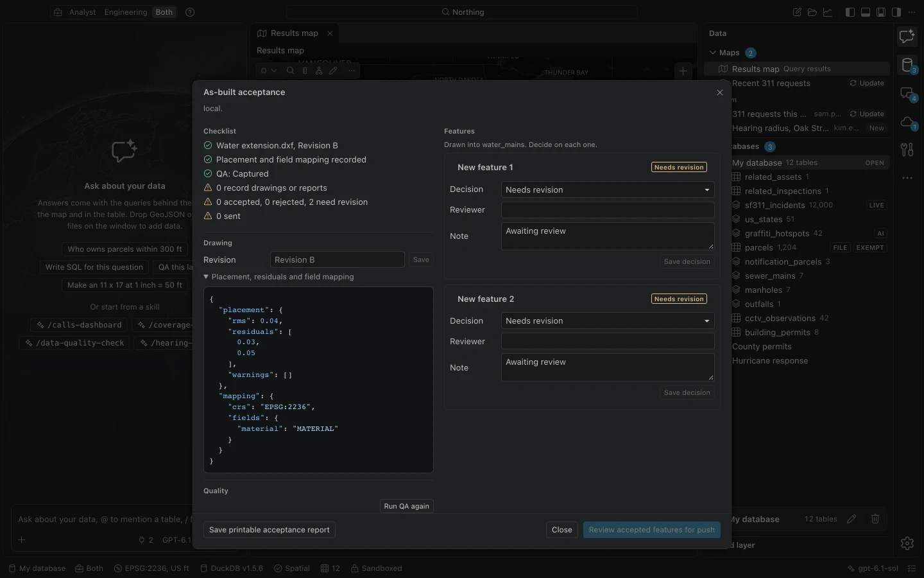Click the pencil edit icon beside My database
Image resolution: width=924 pixels, height=578 pixels.
(x=851, y=519)
